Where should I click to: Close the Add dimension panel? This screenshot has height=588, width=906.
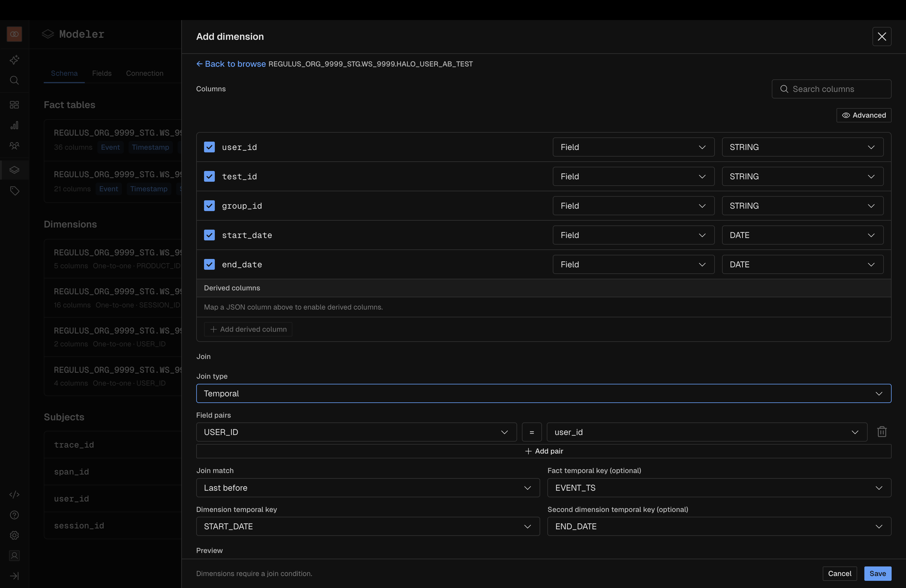click(882, 37)
